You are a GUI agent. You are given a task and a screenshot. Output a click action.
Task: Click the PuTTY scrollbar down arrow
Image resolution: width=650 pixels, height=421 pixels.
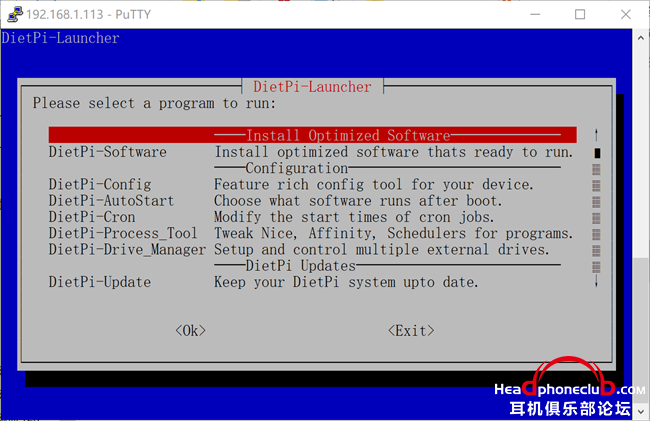pos(641,411)
